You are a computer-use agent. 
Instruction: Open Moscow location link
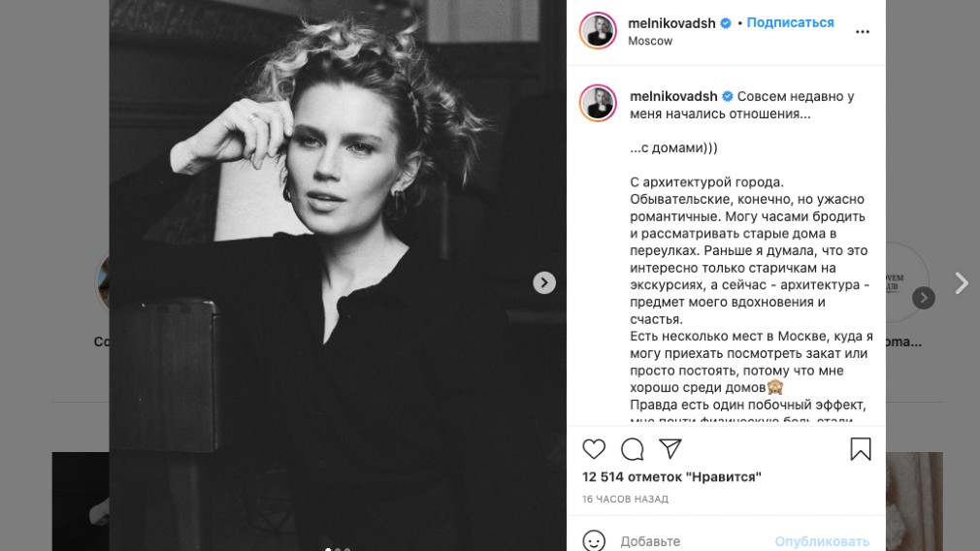click(x=650, y=41)
